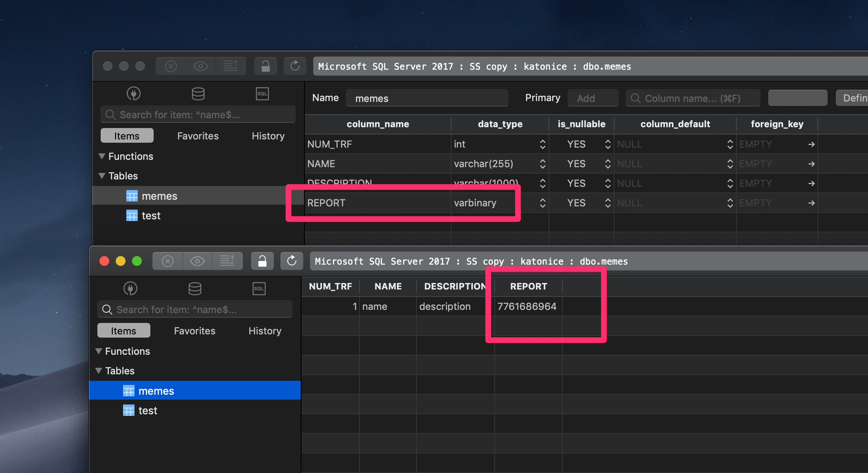This screenshot has height=473, width=868.
Task: Click the database cylinder icon in bottom sidebar
Action: 195,289
